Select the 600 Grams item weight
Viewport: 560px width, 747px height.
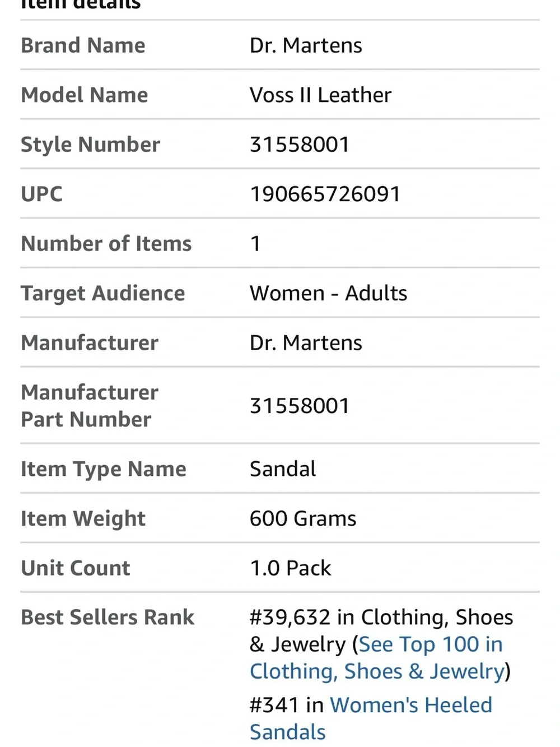303,518
